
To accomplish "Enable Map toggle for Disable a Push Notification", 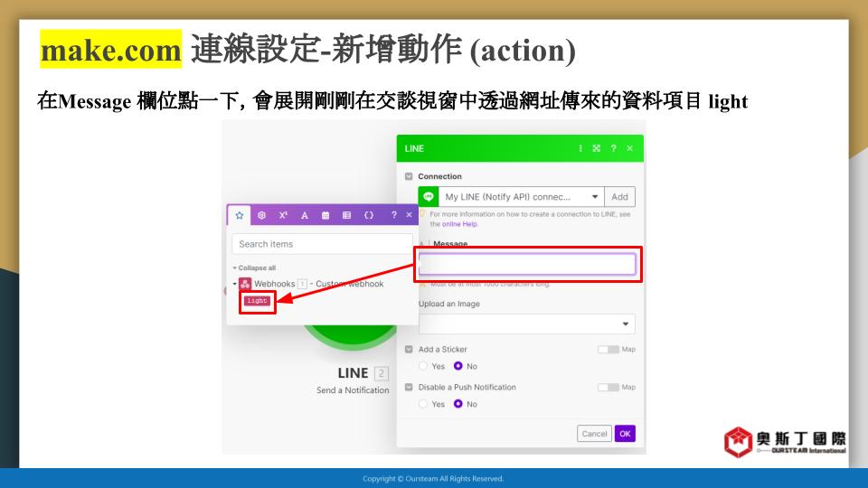I will pos(608,388).
